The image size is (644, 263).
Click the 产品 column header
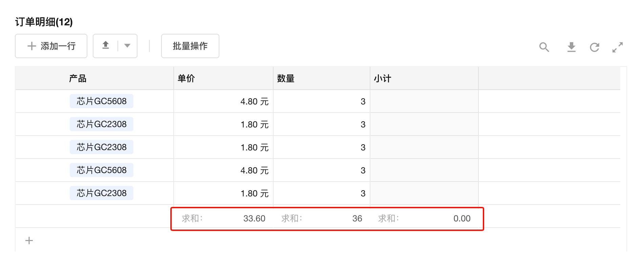click(x=78, y=79)
